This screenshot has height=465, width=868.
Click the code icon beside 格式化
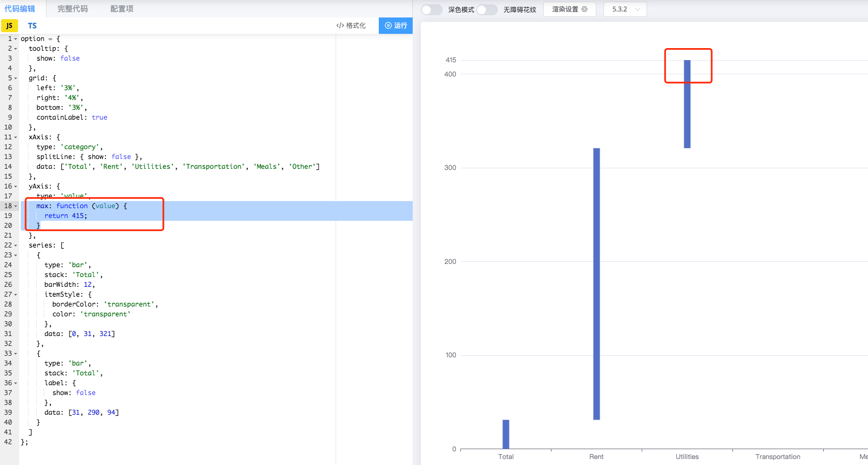340,26
